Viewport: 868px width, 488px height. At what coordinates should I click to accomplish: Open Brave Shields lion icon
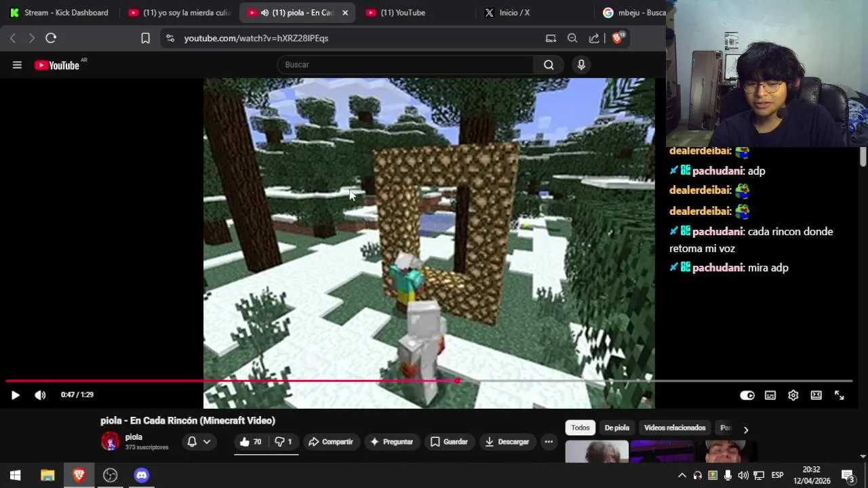(x=618, y=38)
